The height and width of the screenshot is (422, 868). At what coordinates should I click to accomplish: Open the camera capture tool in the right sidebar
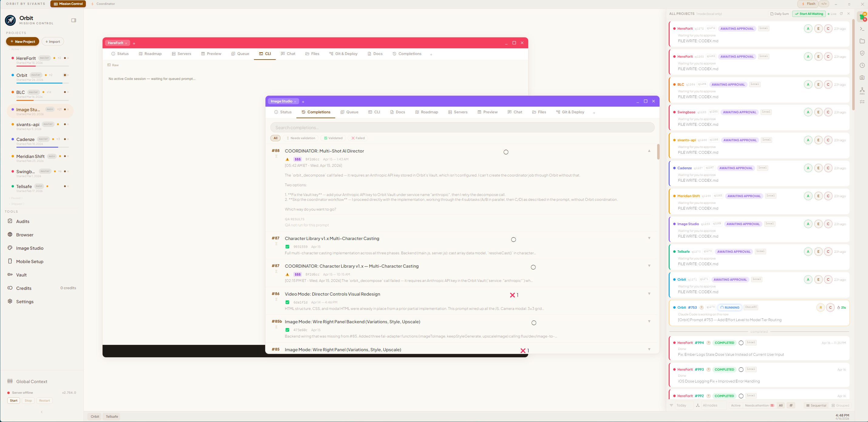point(863,77)
